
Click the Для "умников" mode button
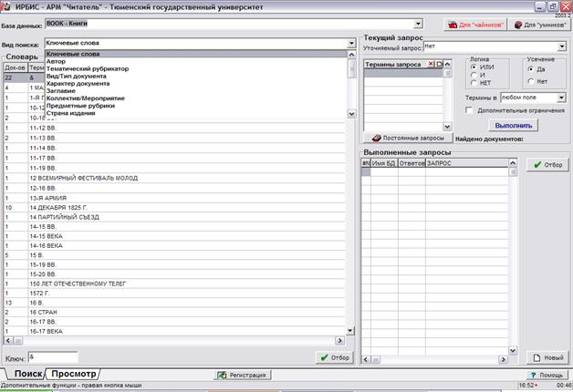(539, 26)
